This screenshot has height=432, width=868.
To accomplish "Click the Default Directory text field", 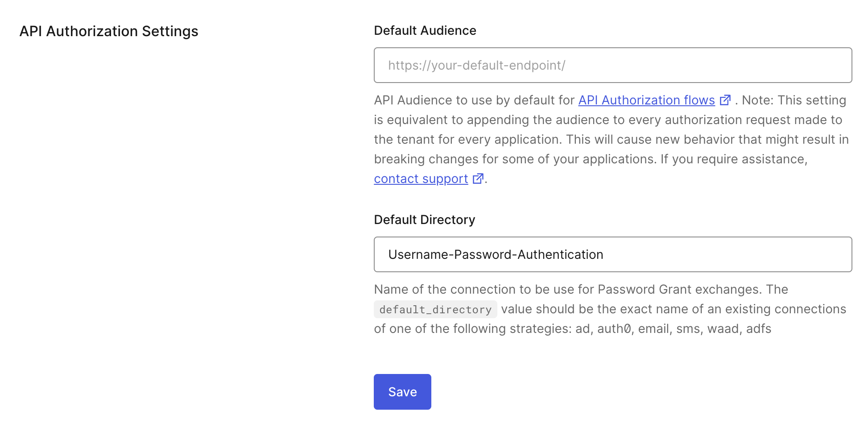I will tap(612, 254).
